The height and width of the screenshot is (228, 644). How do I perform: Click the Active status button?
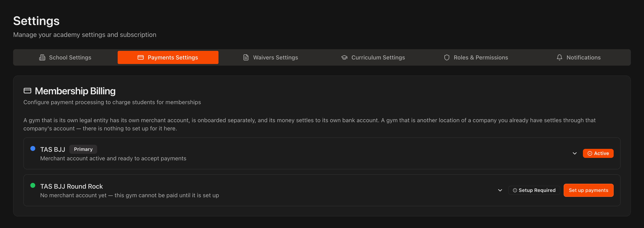598,154
